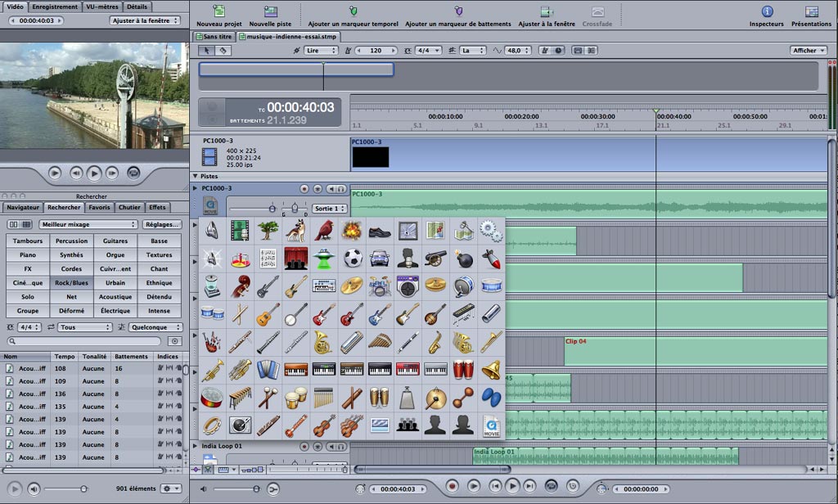Switch to the Favoris tab

pyautogui.click(x=99, y=207)
